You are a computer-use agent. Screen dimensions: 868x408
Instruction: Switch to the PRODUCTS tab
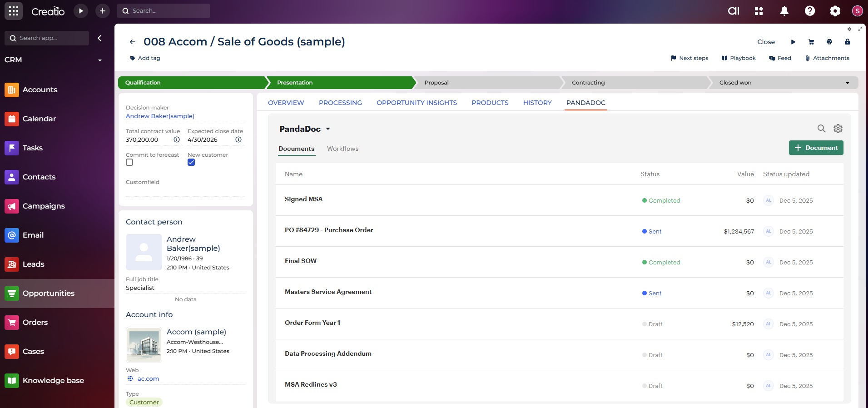click(x=490, y=103)
